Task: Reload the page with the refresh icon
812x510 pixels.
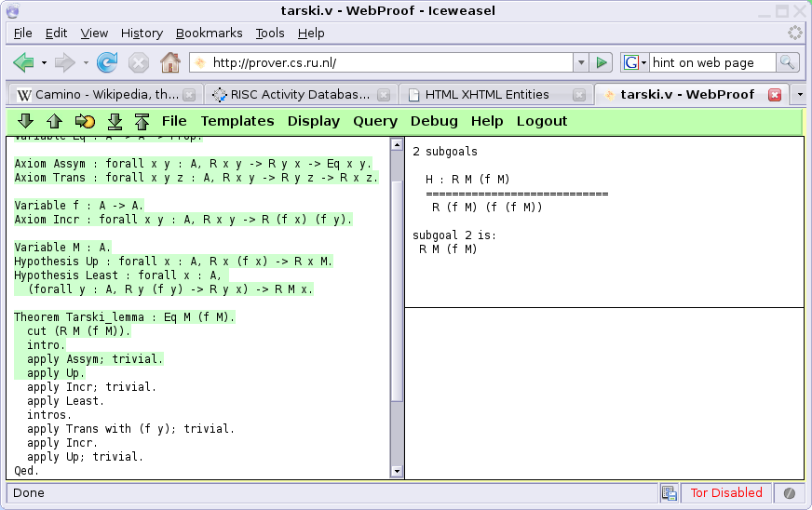Action: click(x=107, y=63)
